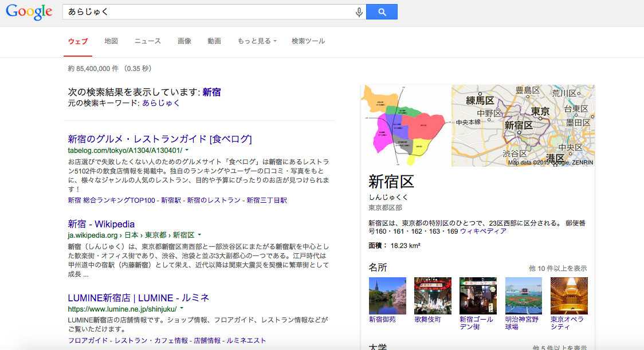644x350 pixels.
Task: Open 検索ツール options
Action: tap(308, 41)
